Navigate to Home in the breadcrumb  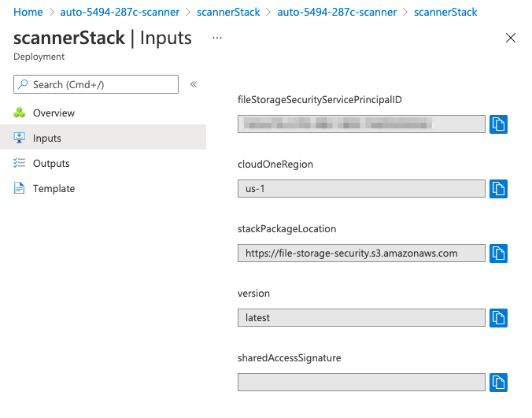tap(28, 13)
